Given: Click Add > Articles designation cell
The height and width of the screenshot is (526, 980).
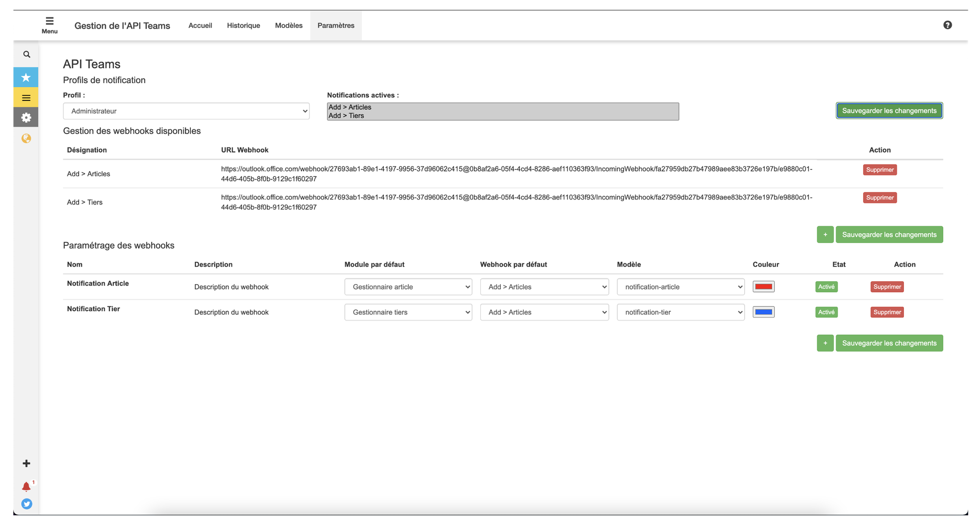Looking at the screenshot, I should 88,174.
